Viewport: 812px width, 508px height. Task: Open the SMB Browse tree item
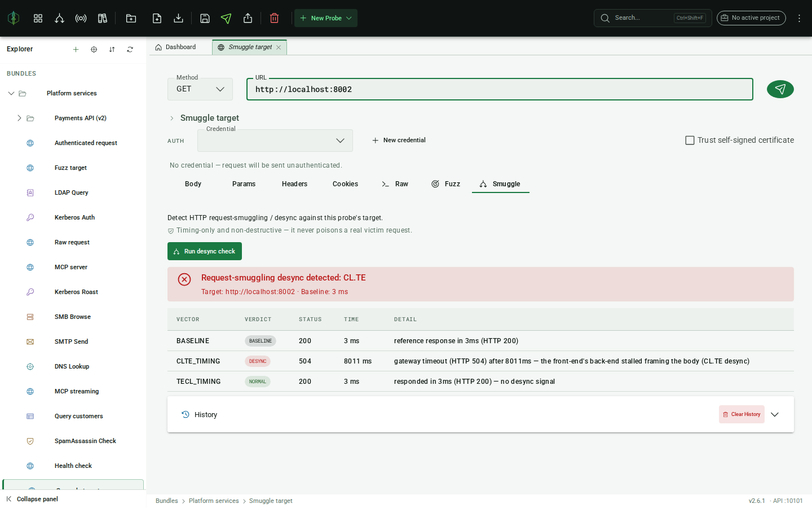tap(73, 317)
